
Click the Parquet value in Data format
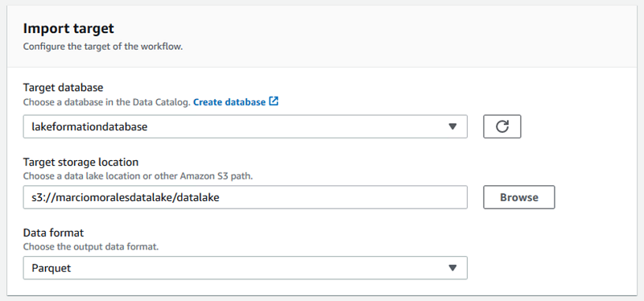tap(52, 268)
